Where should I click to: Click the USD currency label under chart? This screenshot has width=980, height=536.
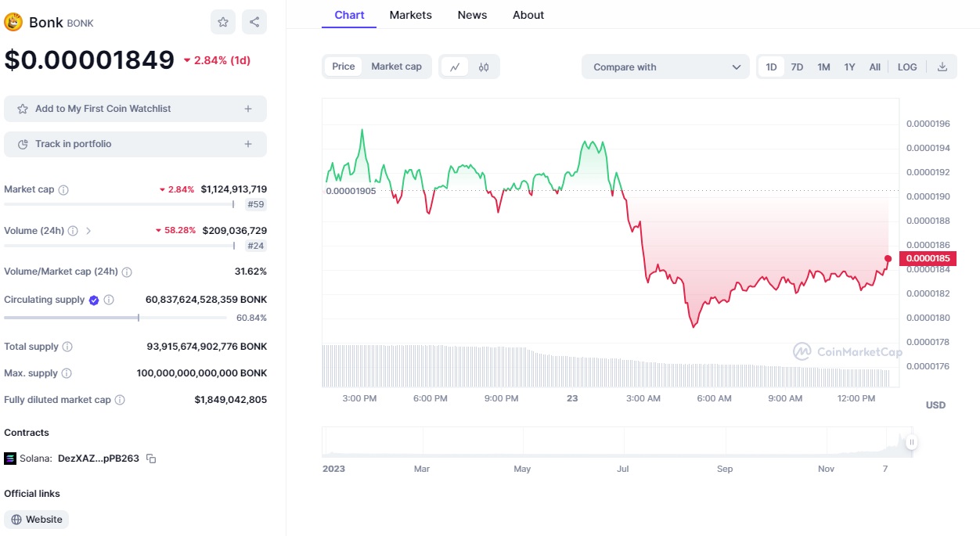tap(935, 405)
